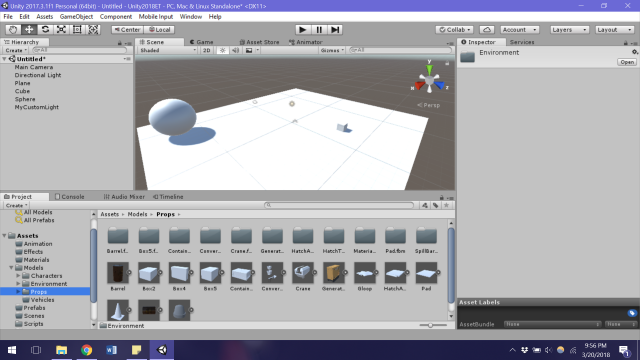
Task: Open the Layers dropdown
Action: 569,30
